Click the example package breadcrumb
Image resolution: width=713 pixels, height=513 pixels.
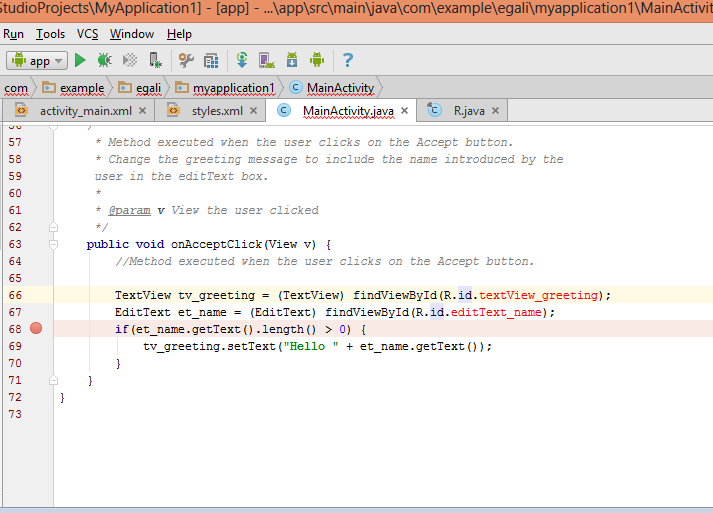tap(73, 88)
